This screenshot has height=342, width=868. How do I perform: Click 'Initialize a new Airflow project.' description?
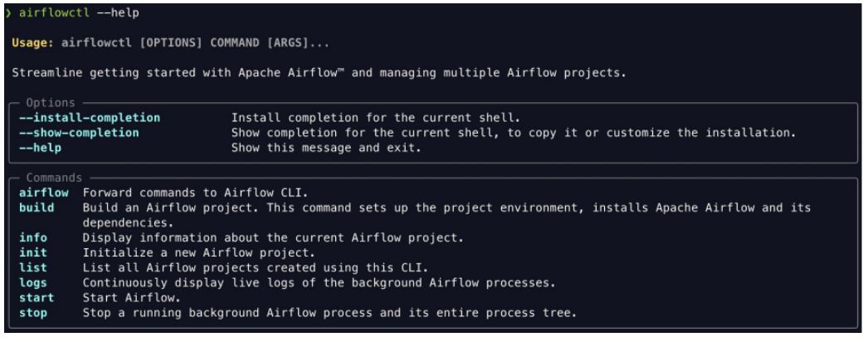pyautogui.click(x=198, y=253)
